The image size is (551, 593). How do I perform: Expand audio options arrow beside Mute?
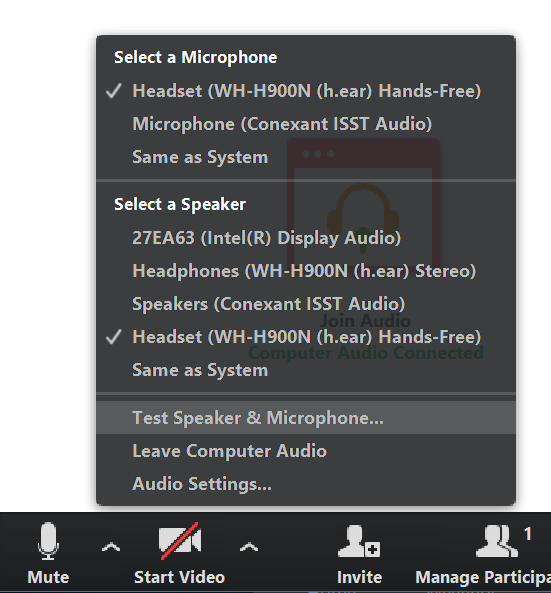pos(111,547)
